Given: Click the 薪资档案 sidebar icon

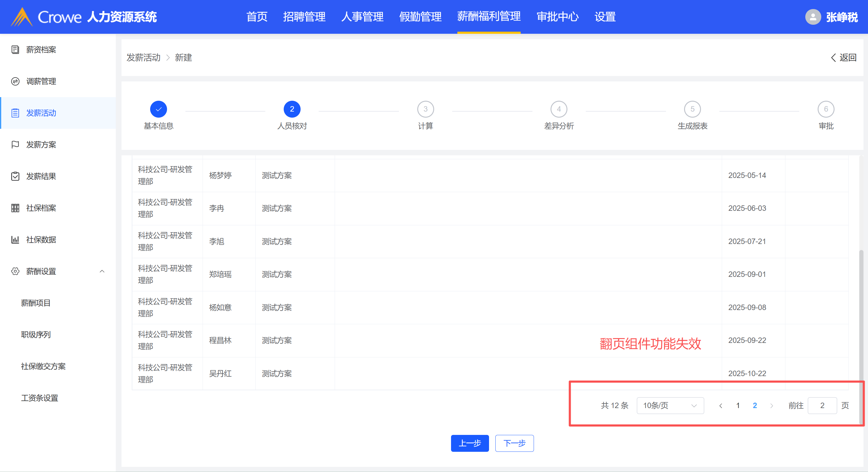Looking at the screenshot, I should tap(15, 50).
